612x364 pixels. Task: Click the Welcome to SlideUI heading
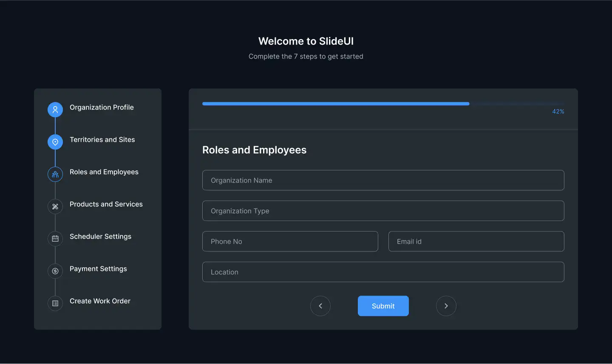tap(306, 41)
